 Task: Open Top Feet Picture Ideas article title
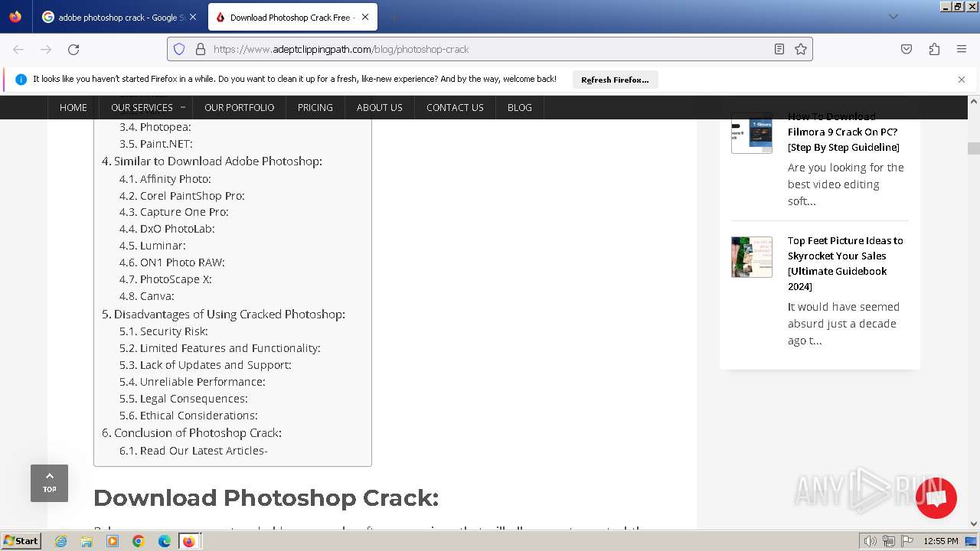845,263
